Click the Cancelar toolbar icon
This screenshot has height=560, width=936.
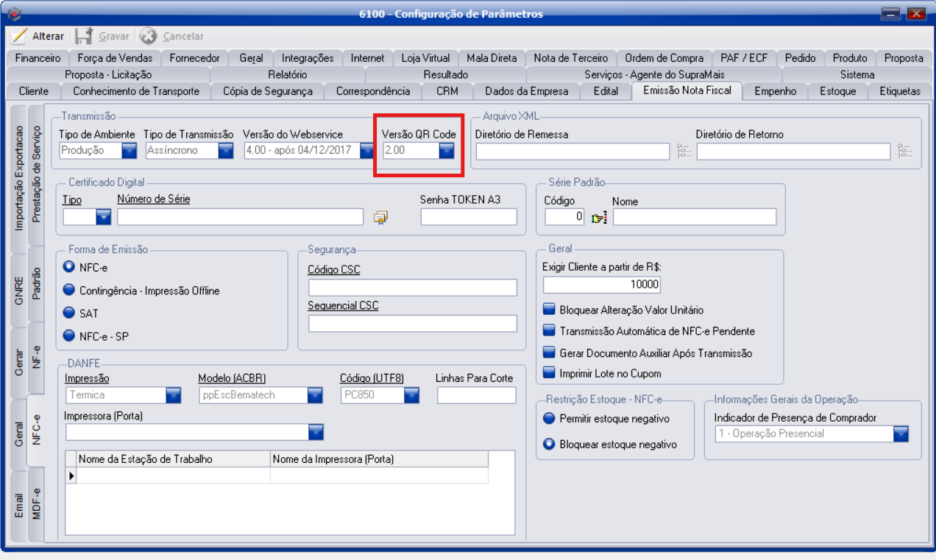(149, 36)
